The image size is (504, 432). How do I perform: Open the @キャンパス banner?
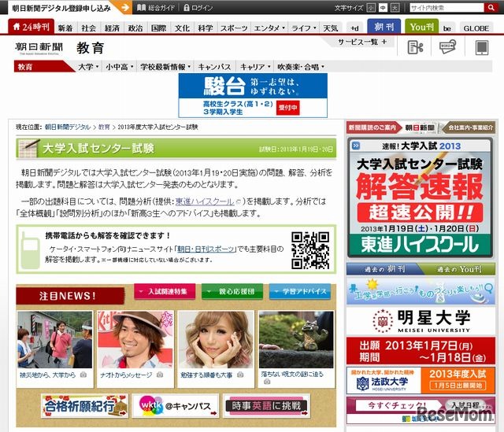point(176,406)
